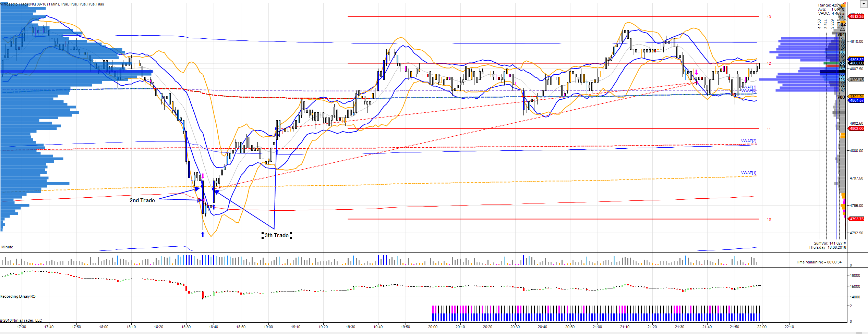The width and height of the screenshot is (868, 334).
Task: Click the "SumVol: 141 627 #" readout
Action: 830,243
